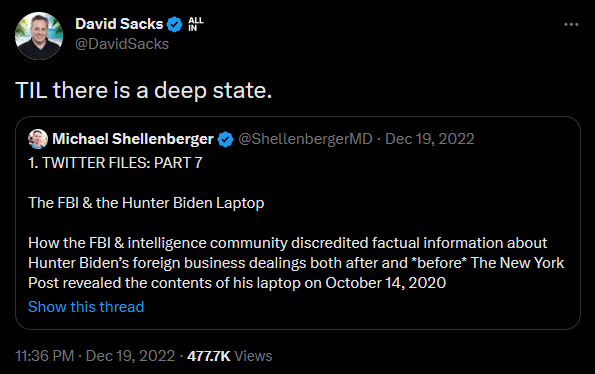595x374 pixels.
Task: Click David Sacks' blue verified badge
Action: pos(175,24)
